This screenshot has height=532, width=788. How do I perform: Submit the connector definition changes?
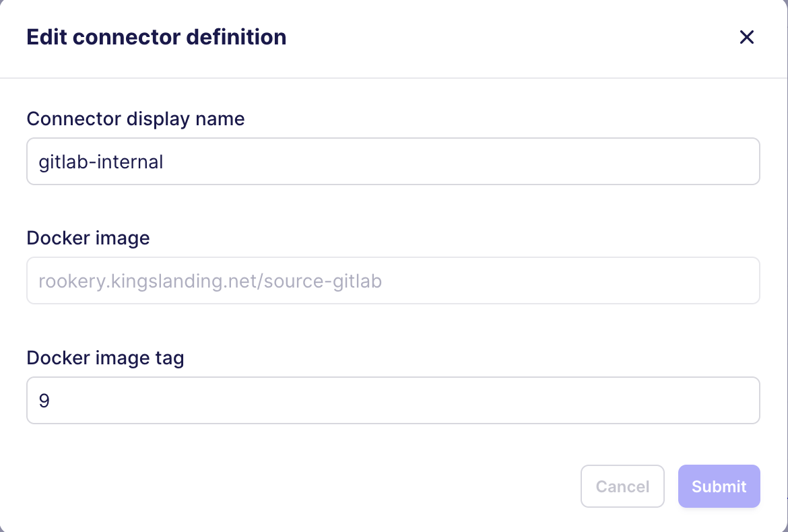click(719, 486)
